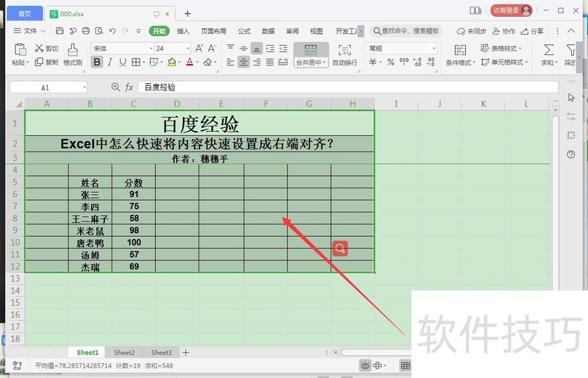Click the formula bar showing 百度经验

point(348,88)
